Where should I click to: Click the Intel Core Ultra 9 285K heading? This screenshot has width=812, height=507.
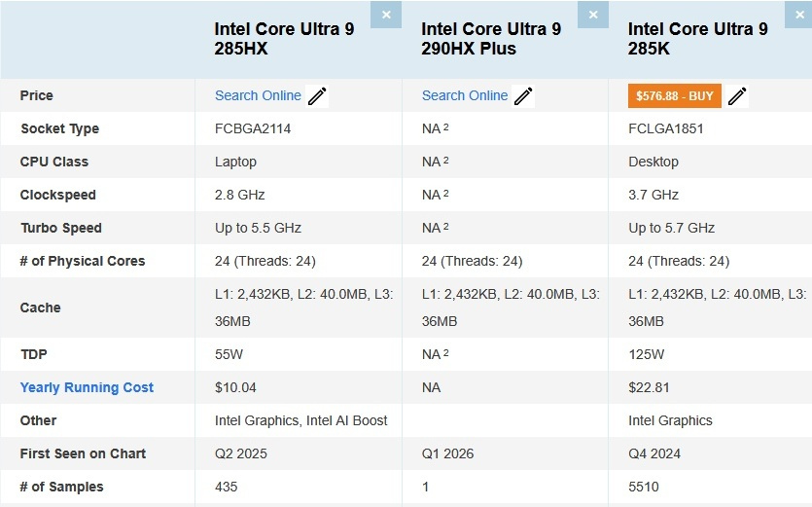click(x=697, y=38)
